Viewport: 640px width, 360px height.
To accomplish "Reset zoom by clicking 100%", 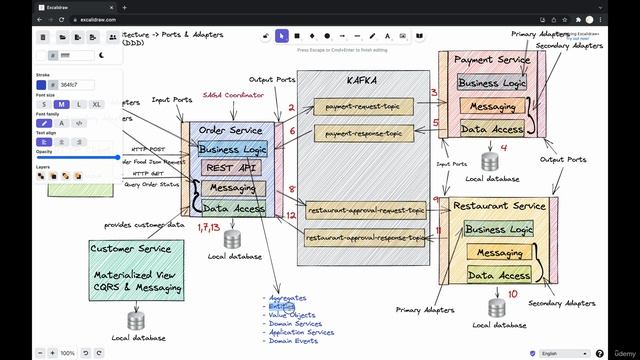I will coord(67,353).
